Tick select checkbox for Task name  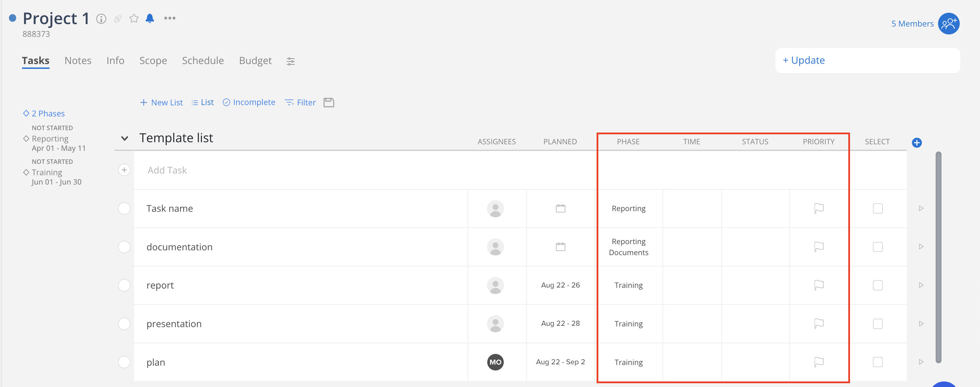click(878, 209)
